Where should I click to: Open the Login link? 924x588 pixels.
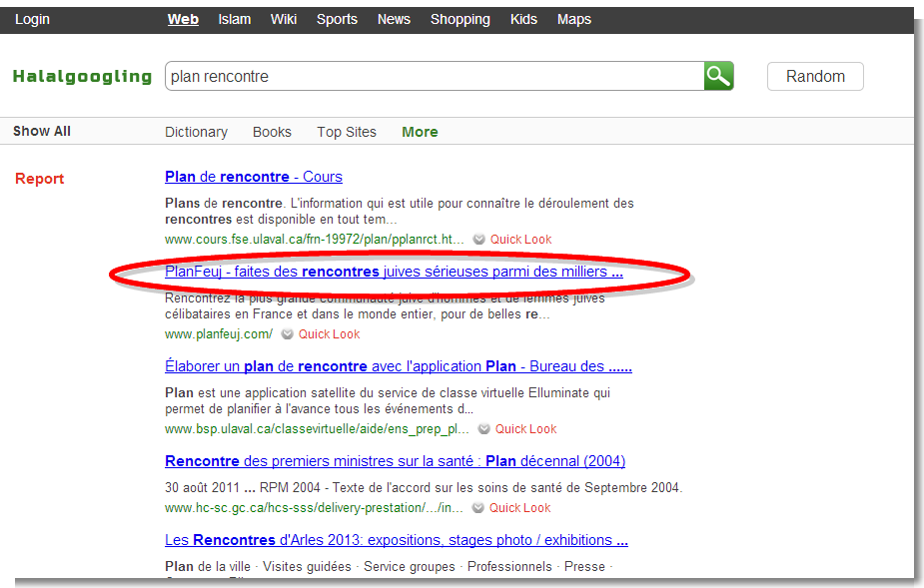point(32,19)
